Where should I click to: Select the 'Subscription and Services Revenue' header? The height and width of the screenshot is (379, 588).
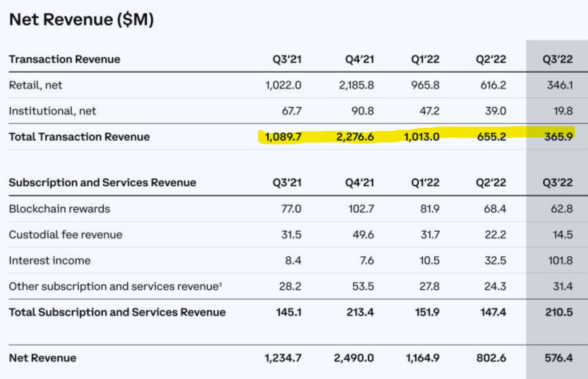click(x=103, y=183)
